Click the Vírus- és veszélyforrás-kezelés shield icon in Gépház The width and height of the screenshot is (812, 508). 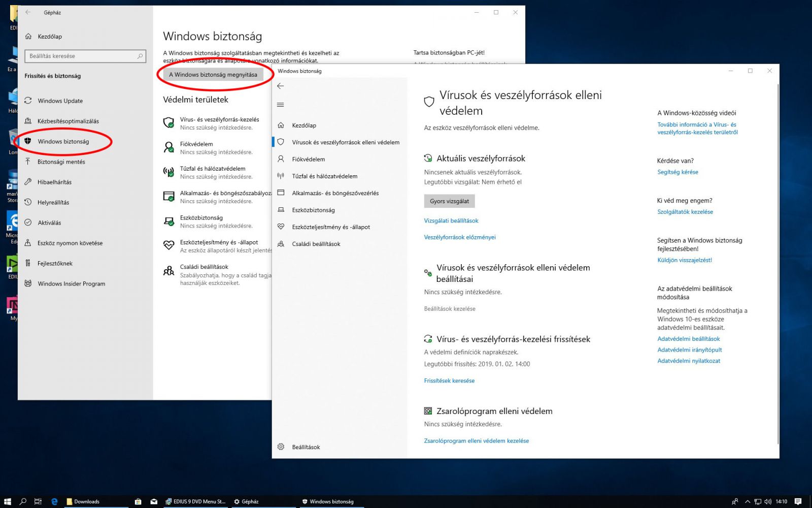169,123
